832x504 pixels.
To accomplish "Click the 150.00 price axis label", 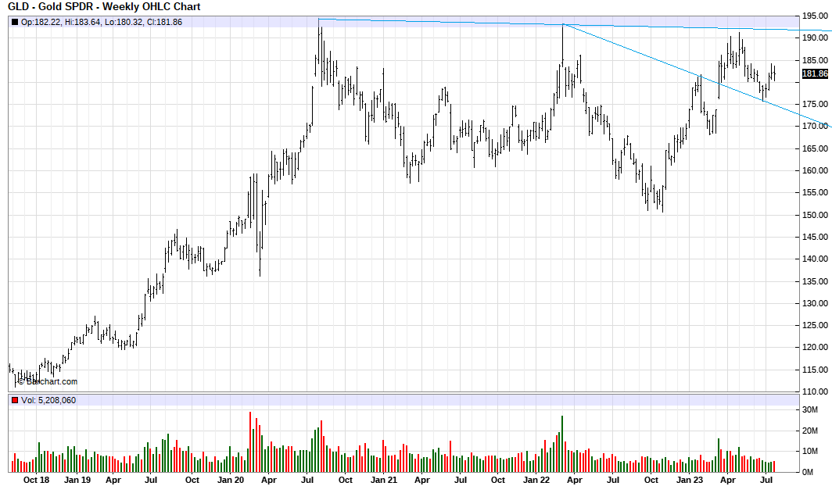I will pyautogui.click(x=815, y=215).
